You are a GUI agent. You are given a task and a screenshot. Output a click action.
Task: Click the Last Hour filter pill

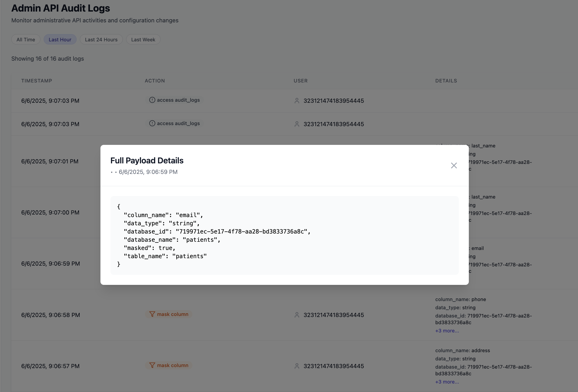tap(60, 39)
